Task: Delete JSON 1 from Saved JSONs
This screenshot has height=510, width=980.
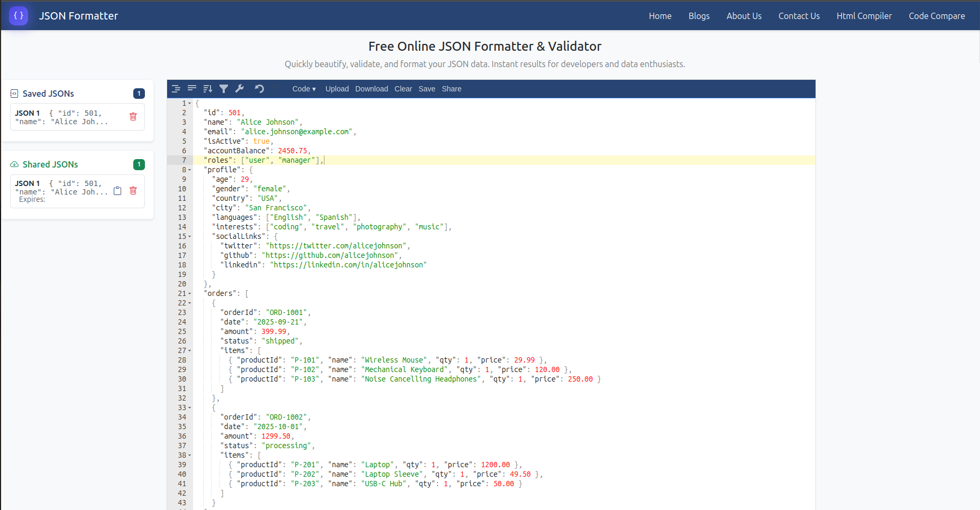Action: click(133, 117)
